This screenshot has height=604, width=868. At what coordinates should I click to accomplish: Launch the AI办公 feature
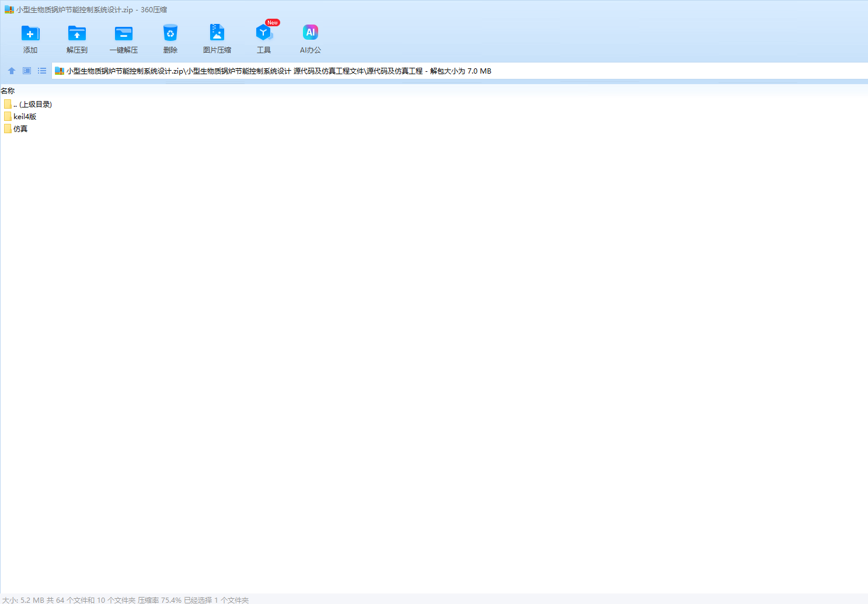(311, 33)
